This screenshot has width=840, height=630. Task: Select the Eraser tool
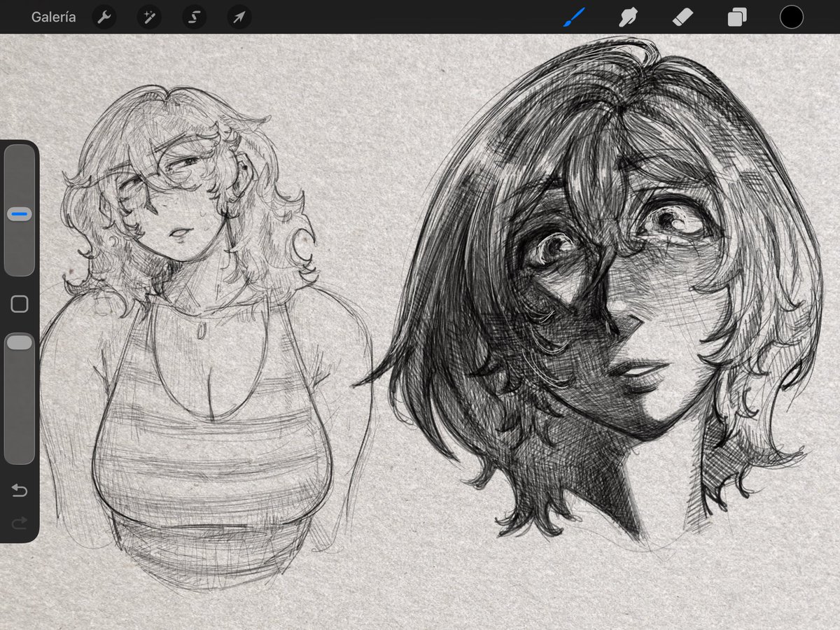pos(682,17)
